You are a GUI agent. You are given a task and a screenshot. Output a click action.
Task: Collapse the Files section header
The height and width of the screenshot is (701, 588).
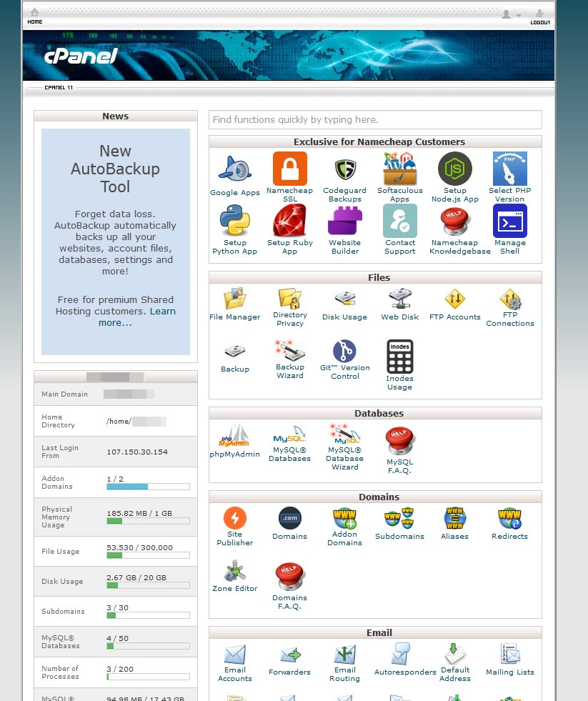[375, 278]
